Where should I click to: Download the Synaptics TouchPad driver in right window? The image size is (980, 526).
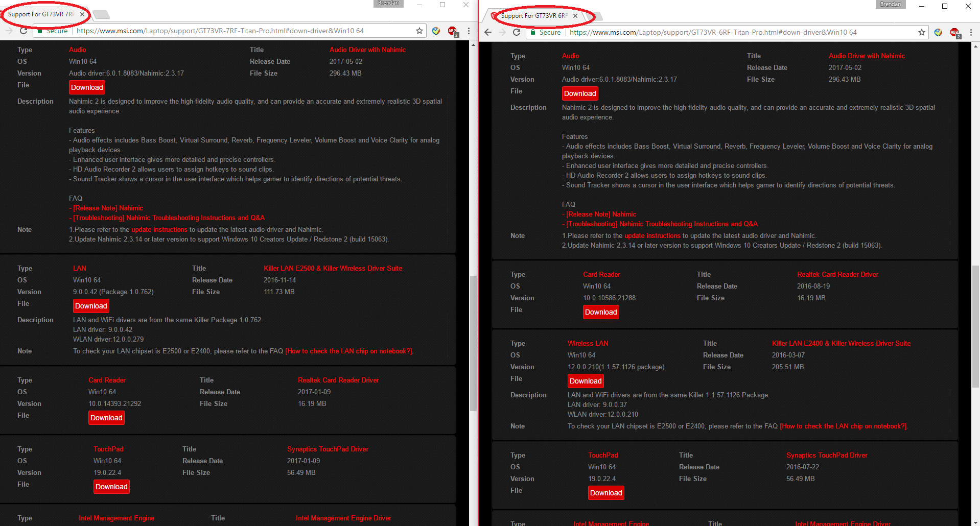pos(606,493)
